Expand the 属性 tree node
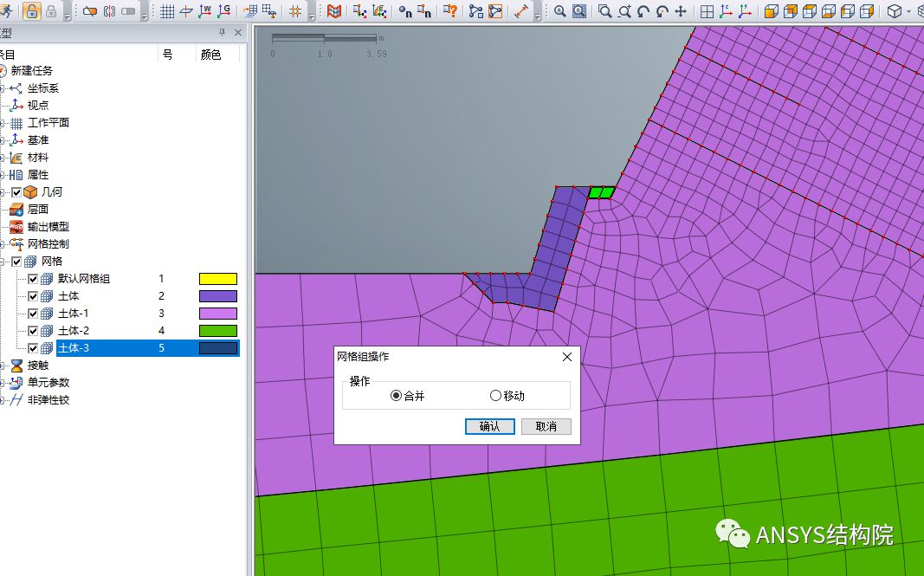The width and height of the screenshot is (924, 576). (x=3, y=175)
